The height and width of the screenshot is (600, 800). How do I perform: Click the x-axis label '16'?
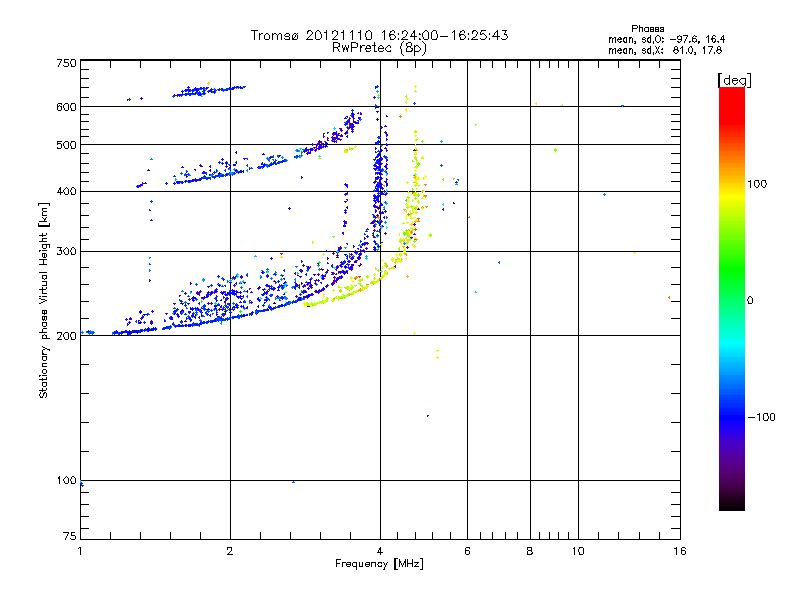pyautogui.click(x=680, y=551)
